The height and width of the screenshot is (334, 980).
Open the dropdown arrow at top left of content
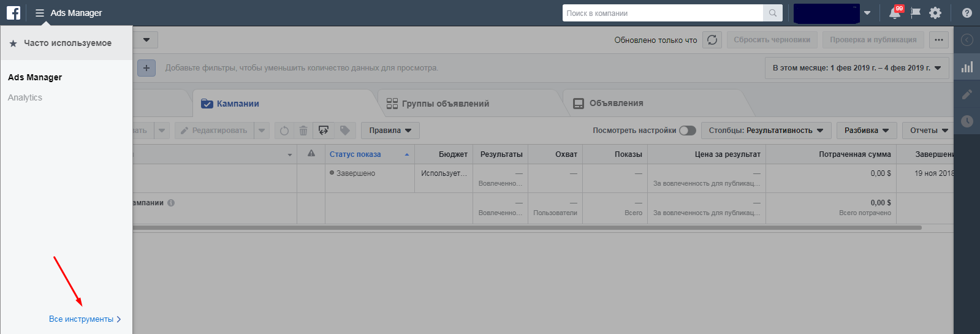coord(146,40)
